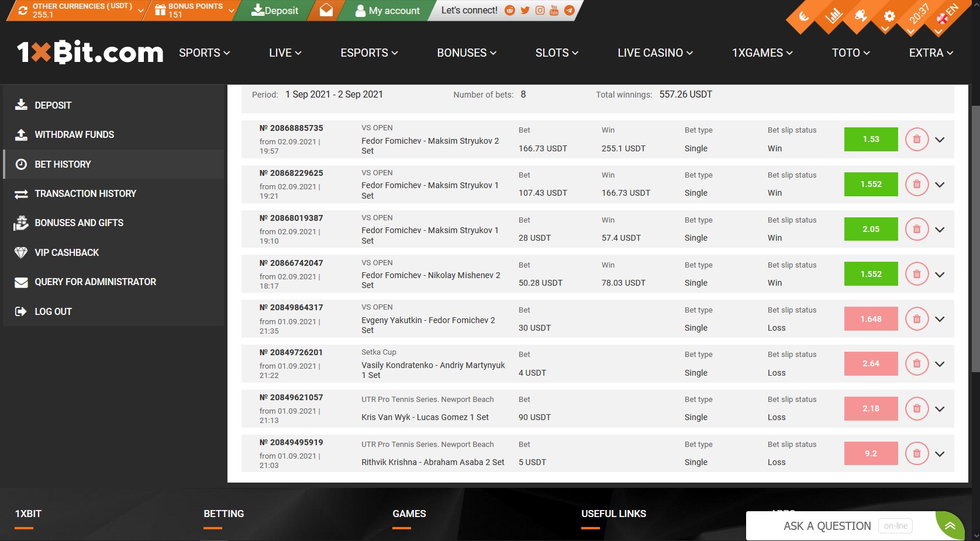Delete bet 20849864317 with trash icon
Image resolution: width=980 pixels, height=541 pixels.
(917, 319)
